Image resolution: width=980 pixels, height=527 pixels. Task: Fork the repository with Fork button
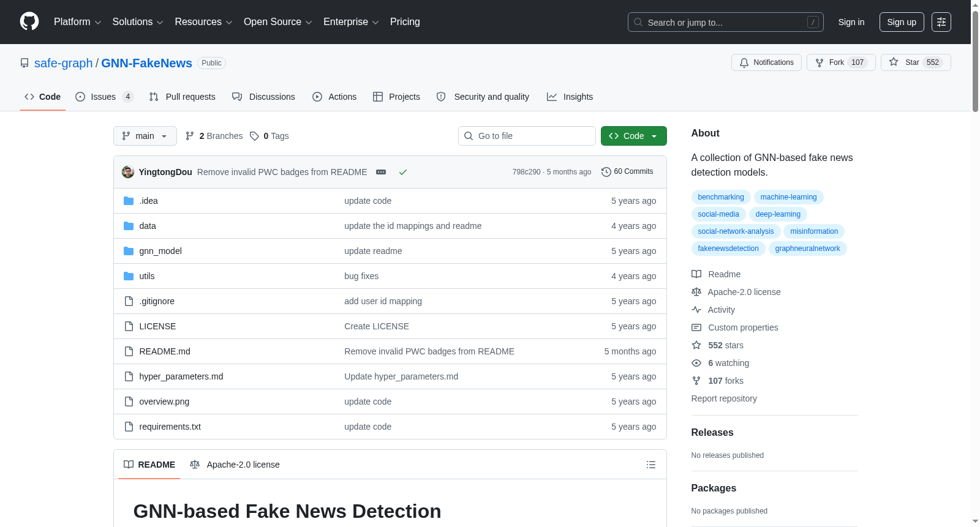[x=841, y=62]
